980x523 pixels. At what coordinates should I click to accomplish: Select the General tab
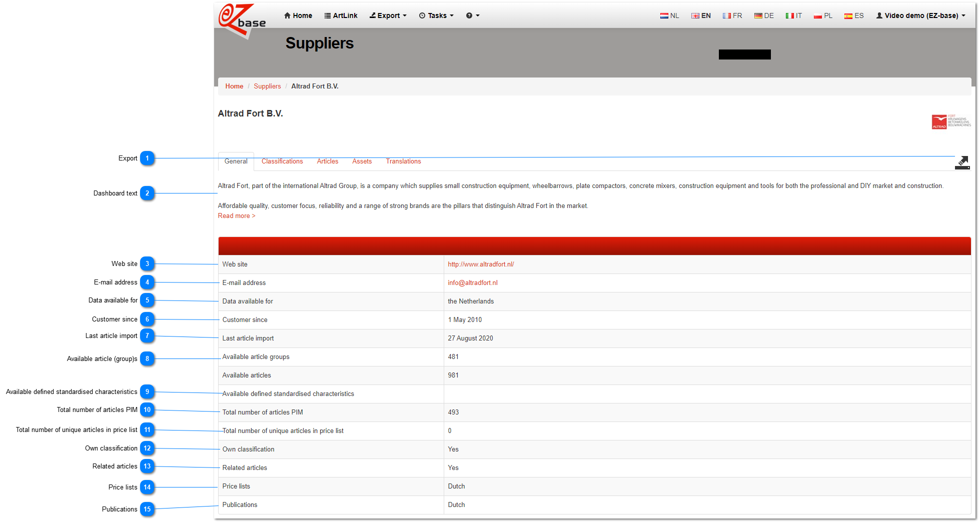236,161
